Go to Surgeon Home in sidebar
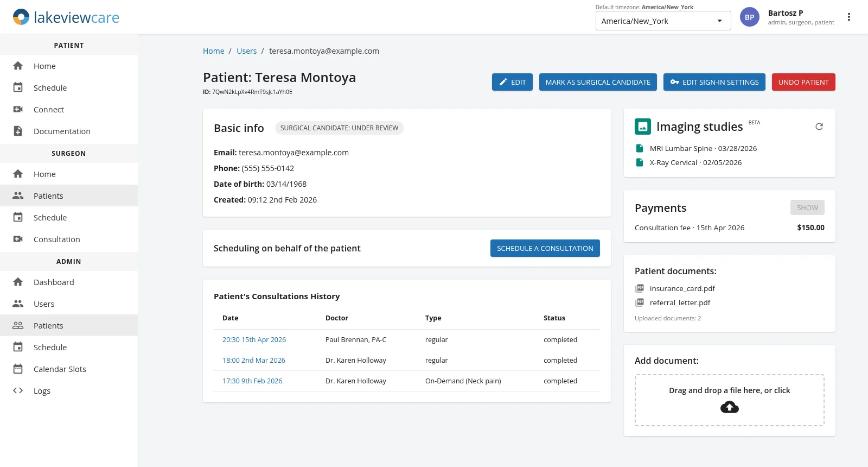Viewport: 868px width, 467px height. pos(69,174)
